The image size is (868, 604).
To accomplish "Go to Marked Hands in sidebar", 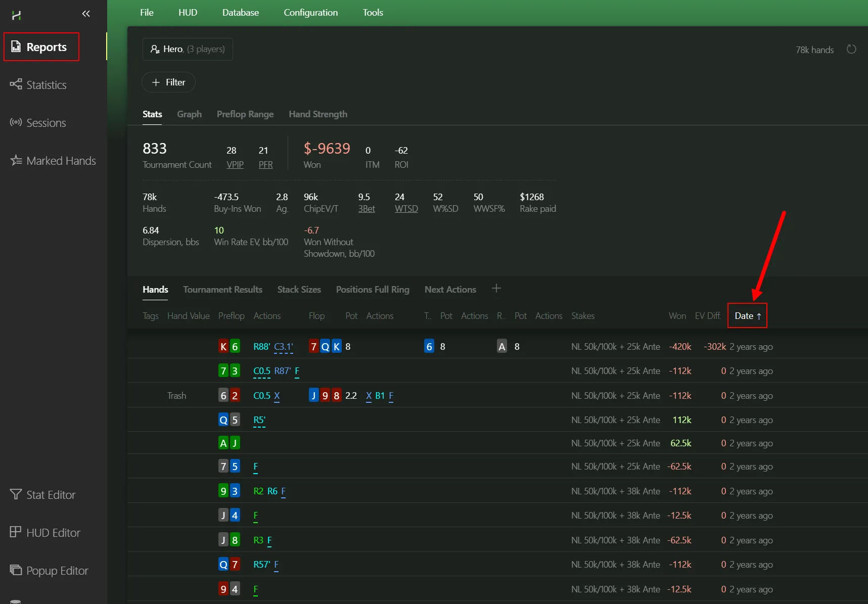I will (61, 161).
